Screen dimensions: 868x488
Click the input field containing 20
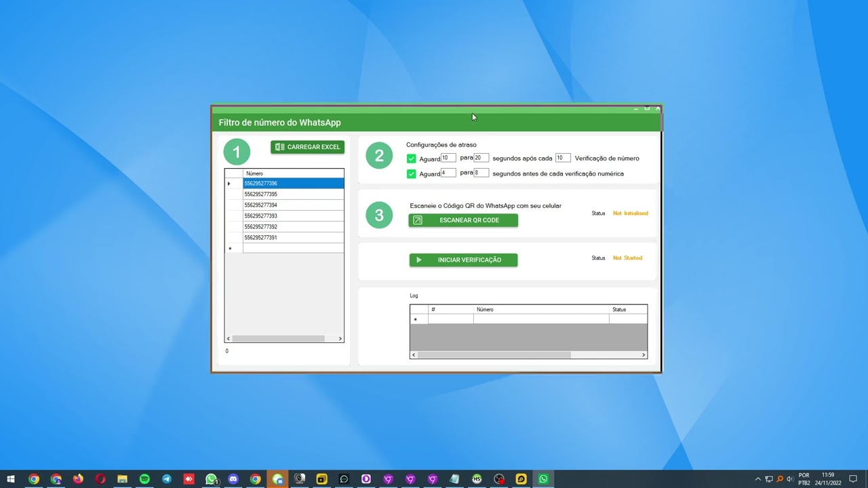click(x=481, y=158)
